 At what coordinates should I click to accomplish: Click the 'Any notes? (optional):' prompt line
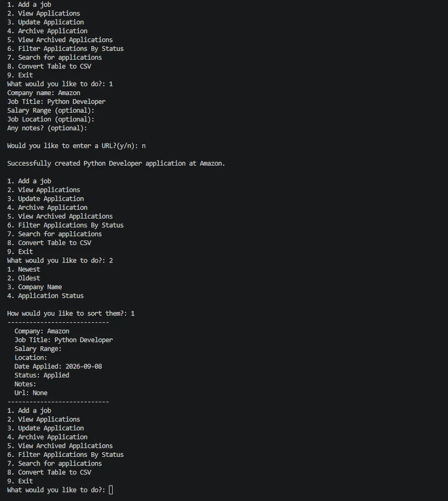click(x=47, y=128)
